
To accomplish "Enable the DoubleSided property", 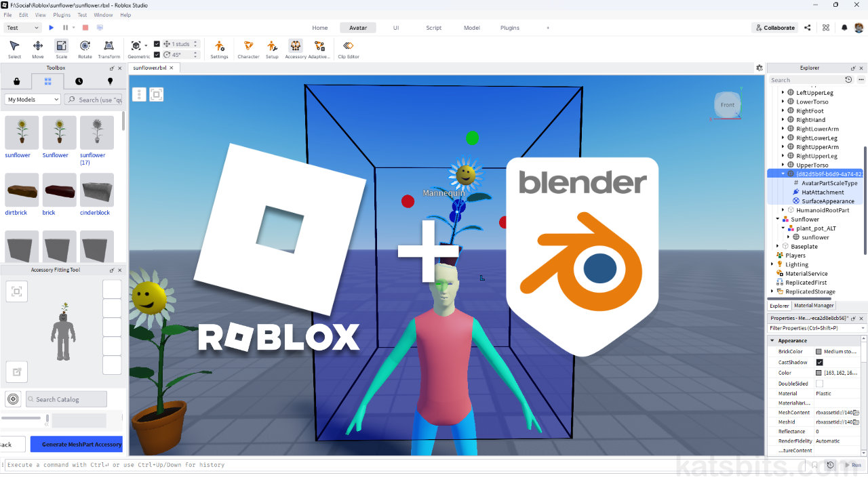I will (x=819, y=384).
